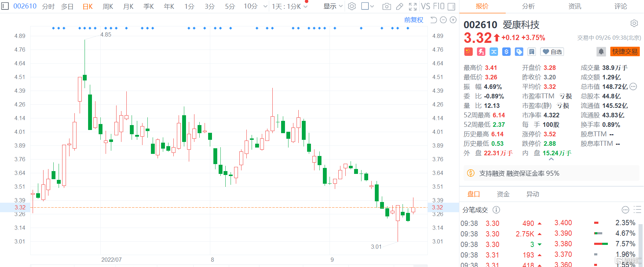Screen dimensions: 644x267
Task: Open quote panel settings gear
Action: point(634,23)
